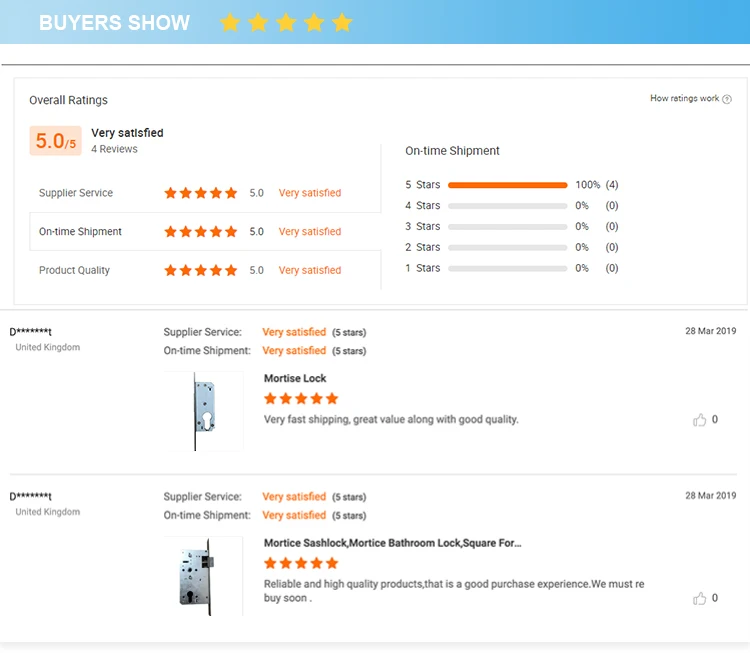Like the Mortice Sashlock review with thumbs-up
Image resolution: width=750 pixels, height=653 pixels.
pos(699,599)
